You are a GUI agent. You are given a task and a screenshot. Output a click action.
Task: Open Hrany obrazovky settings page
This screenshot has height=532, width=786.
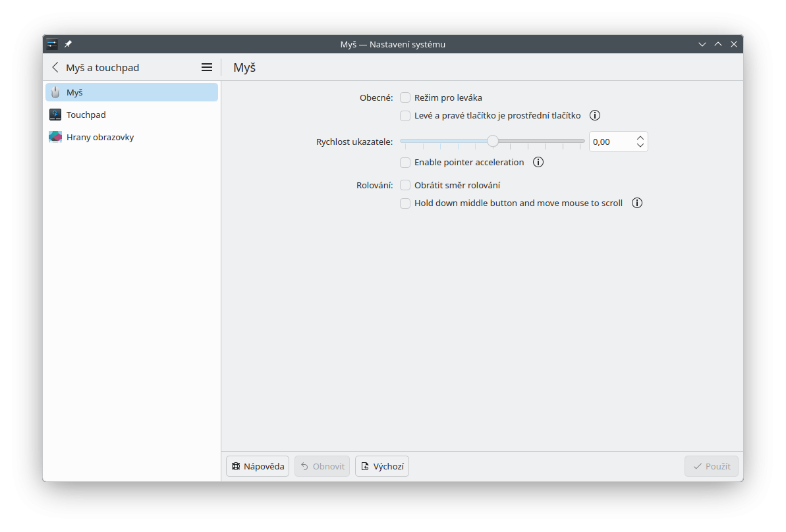point(132,137)
